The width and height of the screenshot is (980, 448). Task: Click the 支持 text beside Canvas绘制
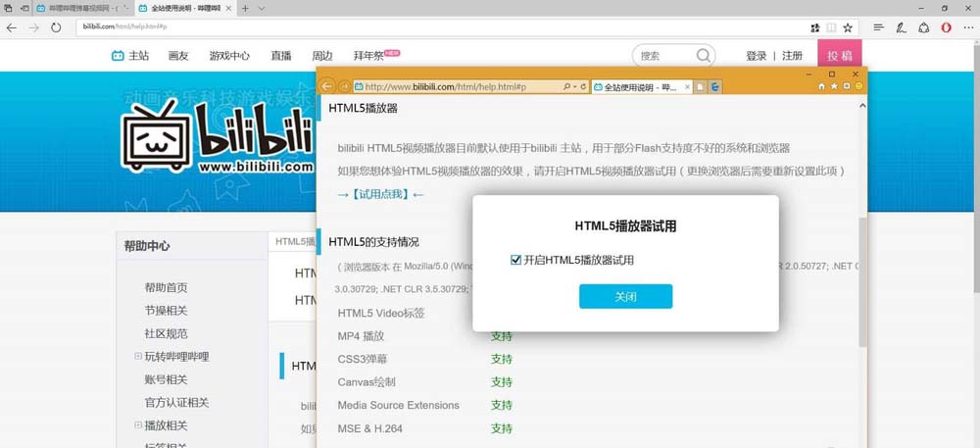point(501,381)
